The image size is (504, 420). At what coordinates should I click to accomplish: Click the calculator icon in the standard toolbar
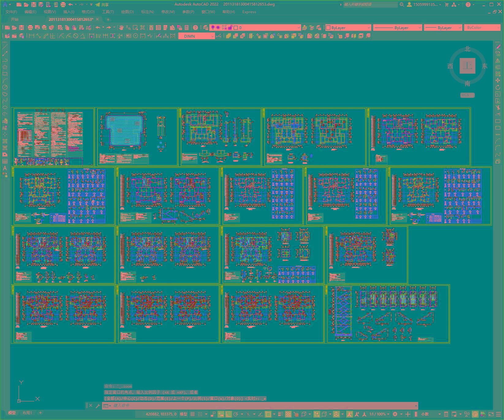pos(187,28)
